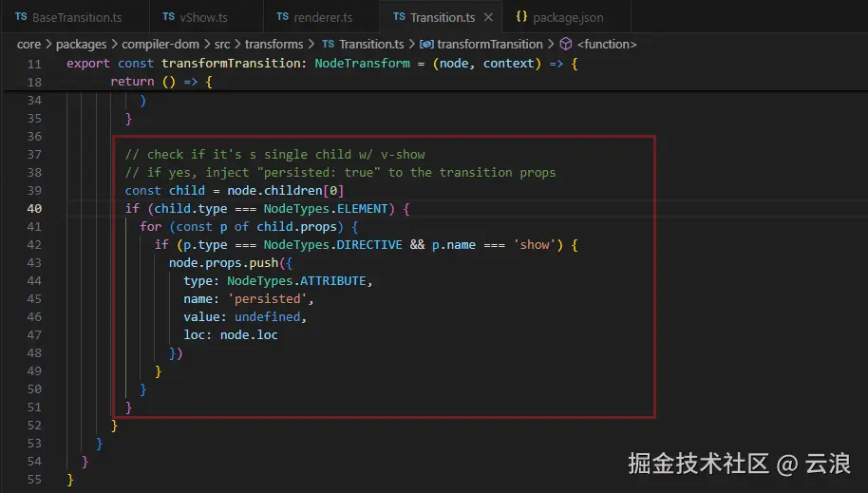Click 'node.children[0]' on line 39
This screenshot has width=868, height=493.
[286, 191]
